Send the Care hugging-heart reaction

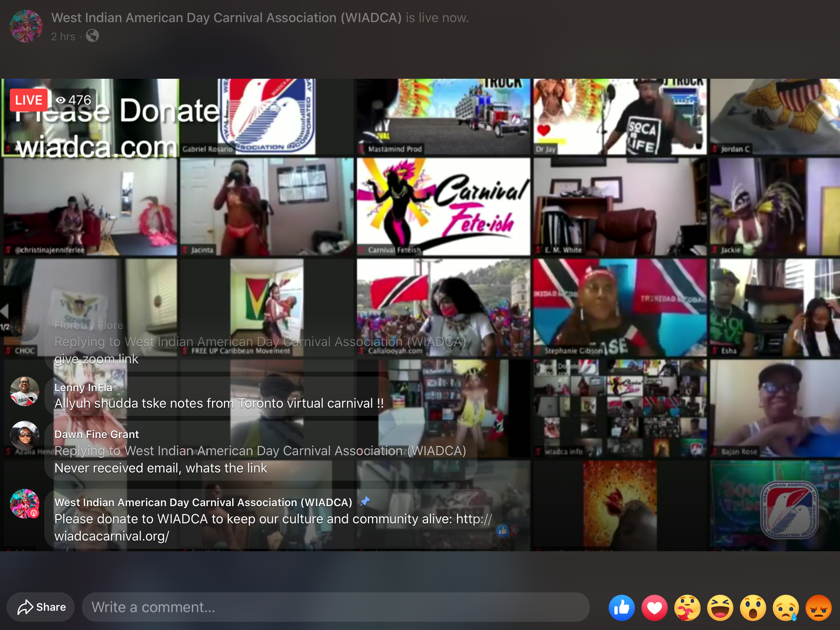point(687,607)
